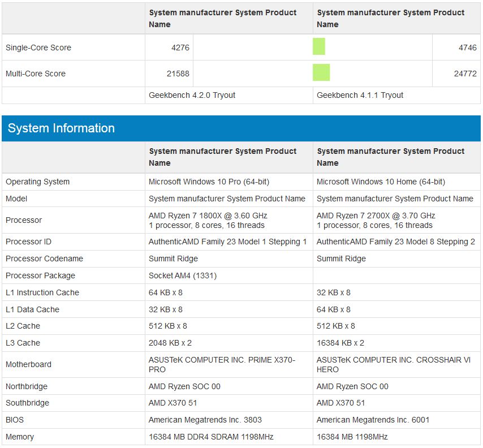Click the L1 Instruction Cache row label

(42, 292)
